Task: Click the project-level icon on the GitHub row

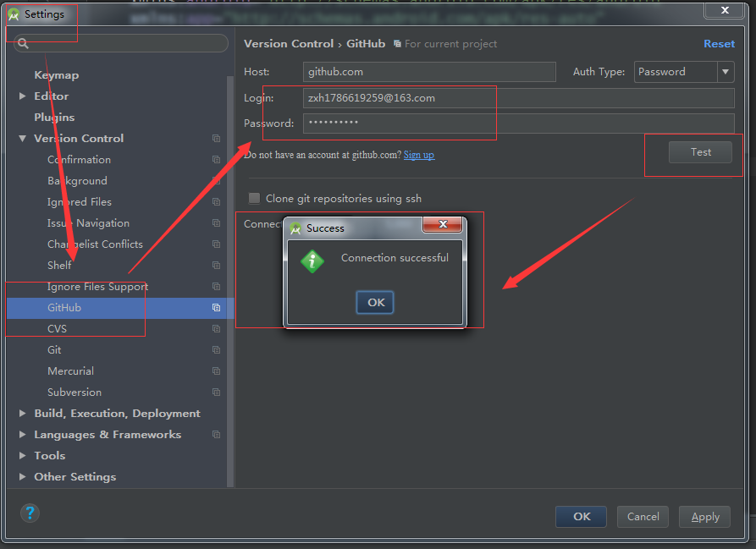Action: (216, 308)
